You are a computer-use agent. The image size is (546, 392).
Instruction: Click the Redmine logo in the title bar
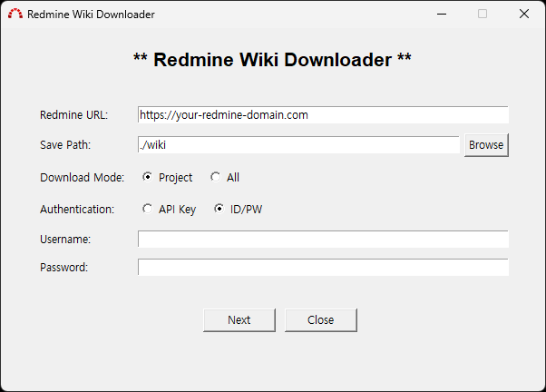pyautogui.click(x=15, y=15)
